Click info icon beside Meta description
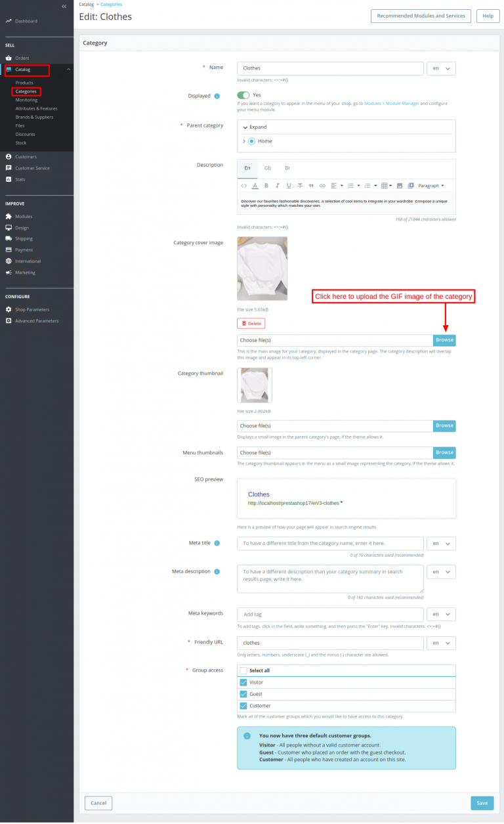Screen dimensions: 504x824 click(217, 571)
